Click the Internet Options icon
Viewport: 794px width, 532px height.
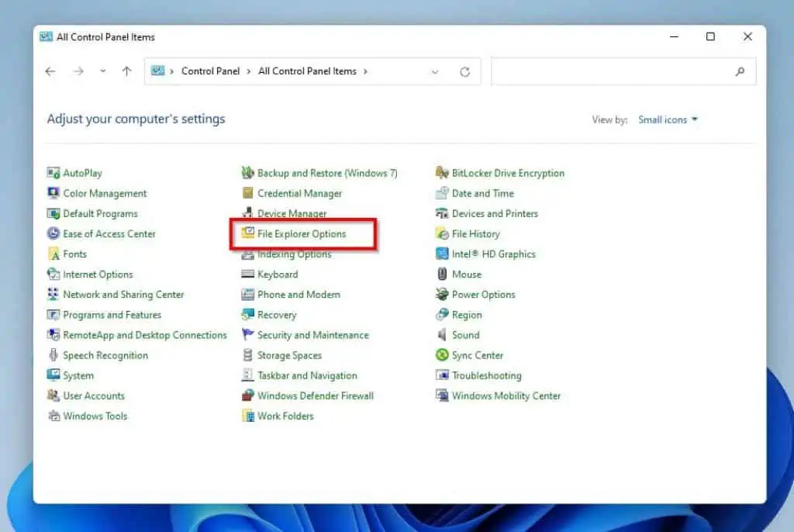(54, 275)
